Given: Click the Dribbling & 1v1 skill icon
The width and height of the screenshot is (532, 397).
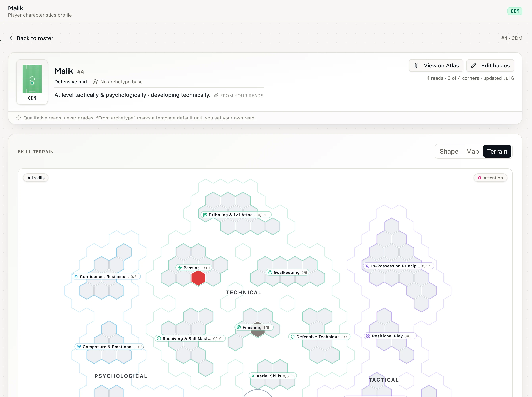Looking at the screenshot, I should click(205, 215).
